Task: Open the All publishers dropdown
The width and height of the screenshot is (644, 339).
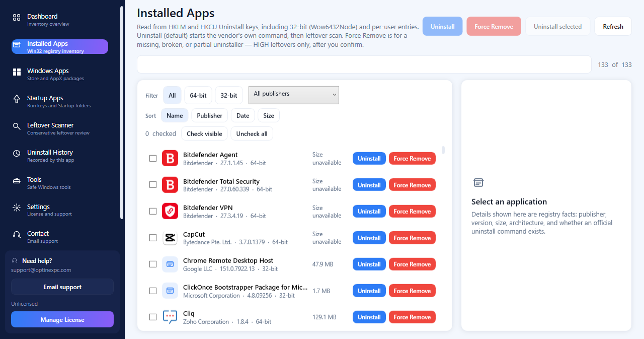Action: pyautogui.click(x=294, y=95)
